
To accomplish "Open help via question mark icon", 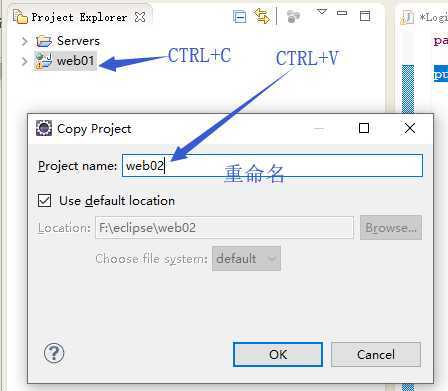I will point(54,353).
